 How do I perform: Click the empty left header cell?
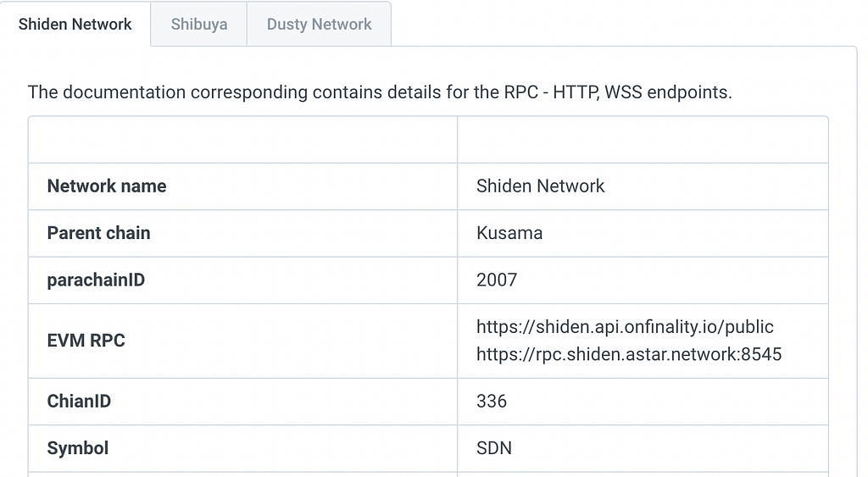tap(242, 140)
